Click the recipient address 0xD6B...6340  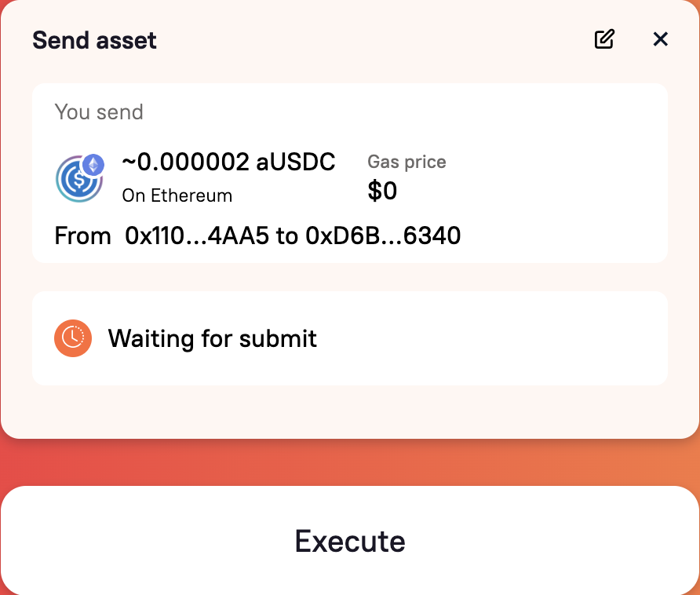click(x=383, y=235)
